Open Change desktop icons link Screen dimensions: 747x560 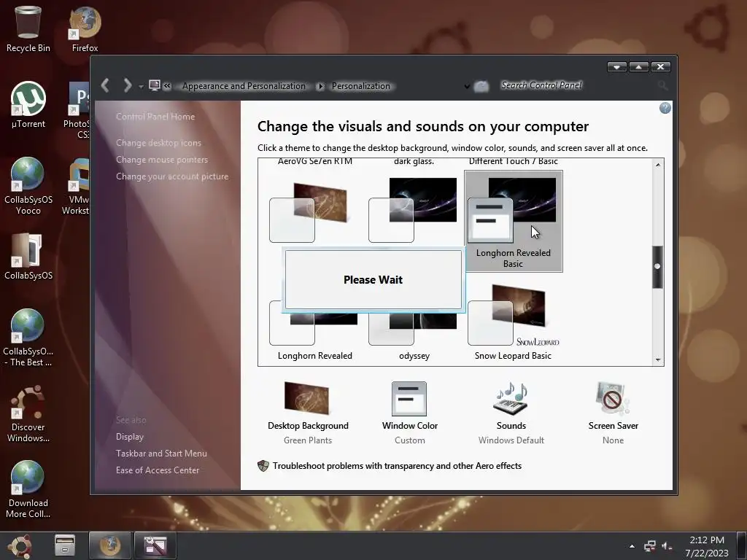click(158, 143)
